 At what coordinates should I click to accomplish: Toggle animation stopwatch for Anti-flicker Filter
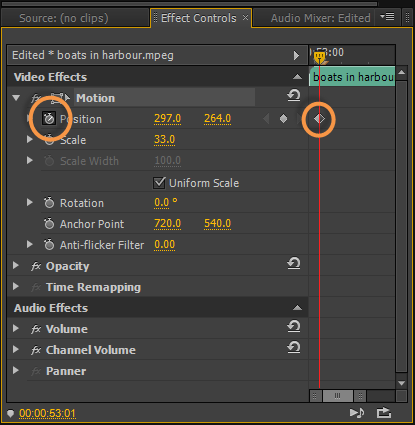coord(49,245)
